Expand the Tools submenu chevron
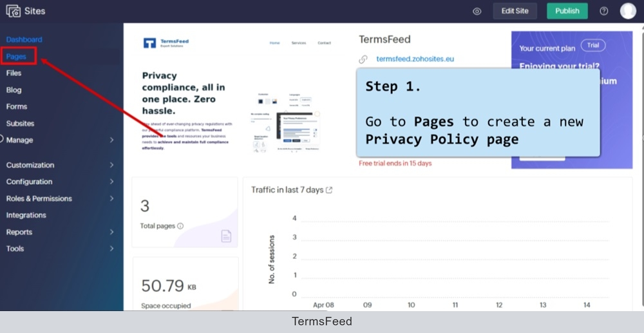This screenshot has width=644, height=333. 111,249
